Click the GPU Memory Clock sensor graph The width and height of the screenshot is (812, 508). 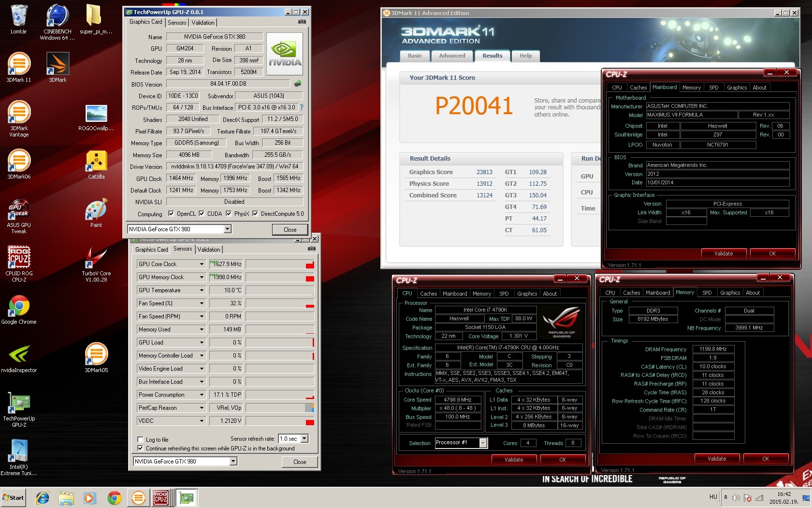pyautogui.click(x=280, y=277)
